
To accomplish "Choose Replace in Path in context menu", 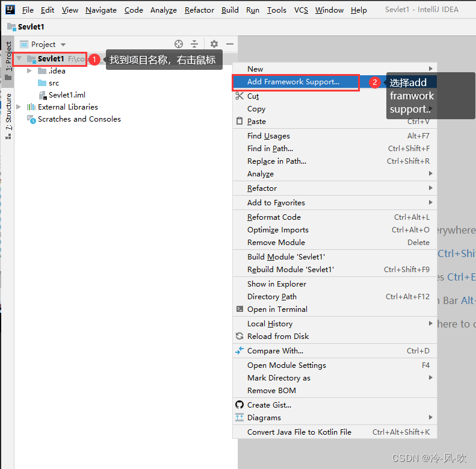I will click(x=335, y=161).
